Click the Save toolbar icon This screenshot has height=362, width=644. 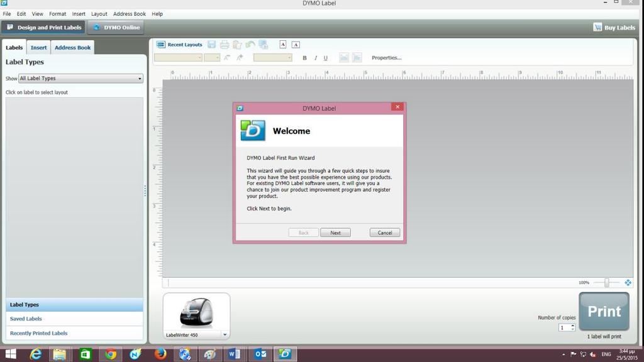pos(211,45)
